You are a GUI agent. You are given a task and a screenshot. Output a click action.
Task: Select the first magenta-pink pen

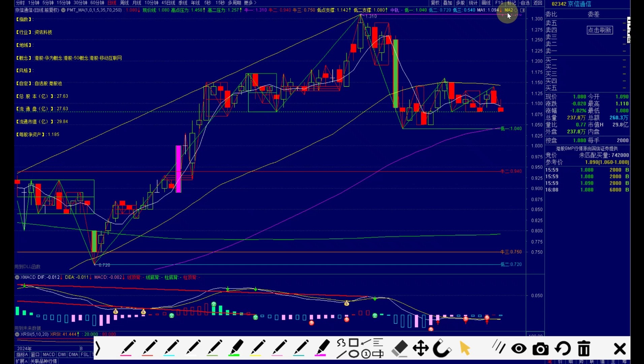click(x=128, y=348)
